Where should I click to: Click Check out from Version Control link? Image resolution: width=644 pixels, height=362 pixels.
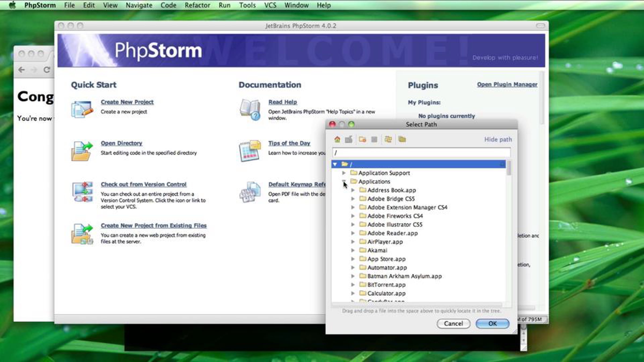point(144,184)
